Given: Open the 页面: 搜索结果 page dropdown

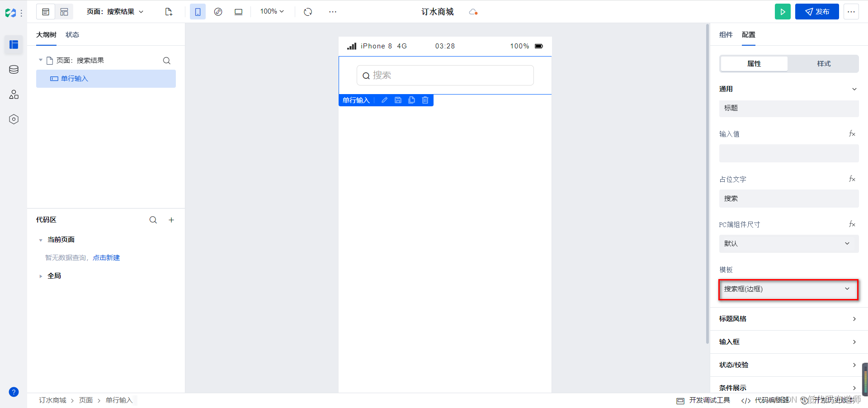Looking at the screenshot, I should coord(115,12).
